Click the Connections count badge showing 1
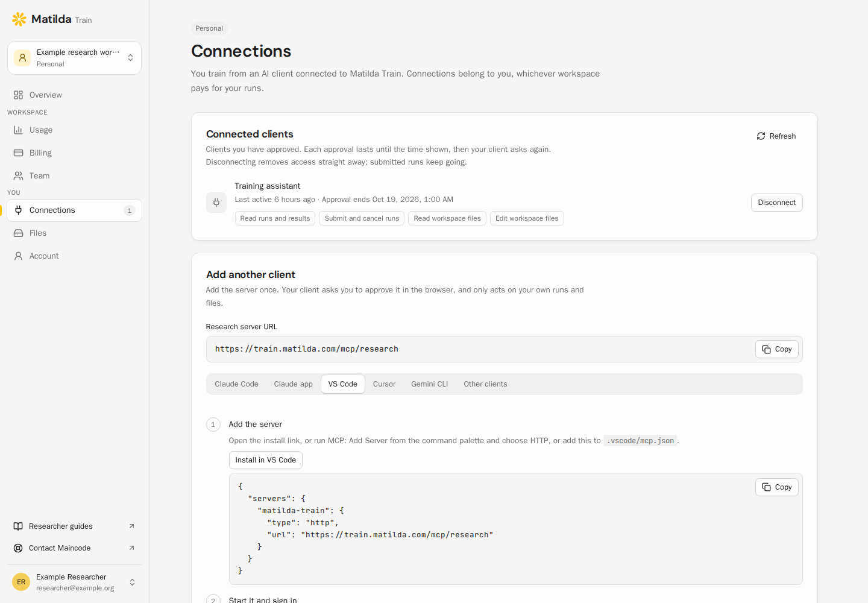This screenshot has height=603, width=868. (129, 210)
